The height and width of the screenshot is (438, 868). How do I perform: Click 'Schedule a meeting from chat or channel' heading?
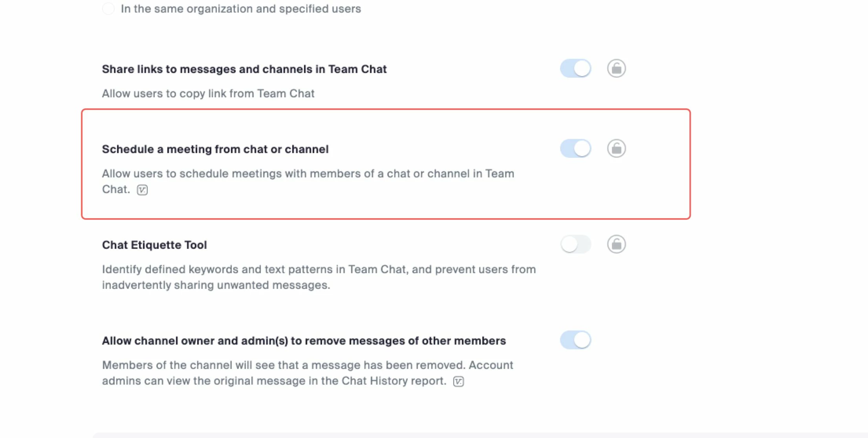coord(215,149)
